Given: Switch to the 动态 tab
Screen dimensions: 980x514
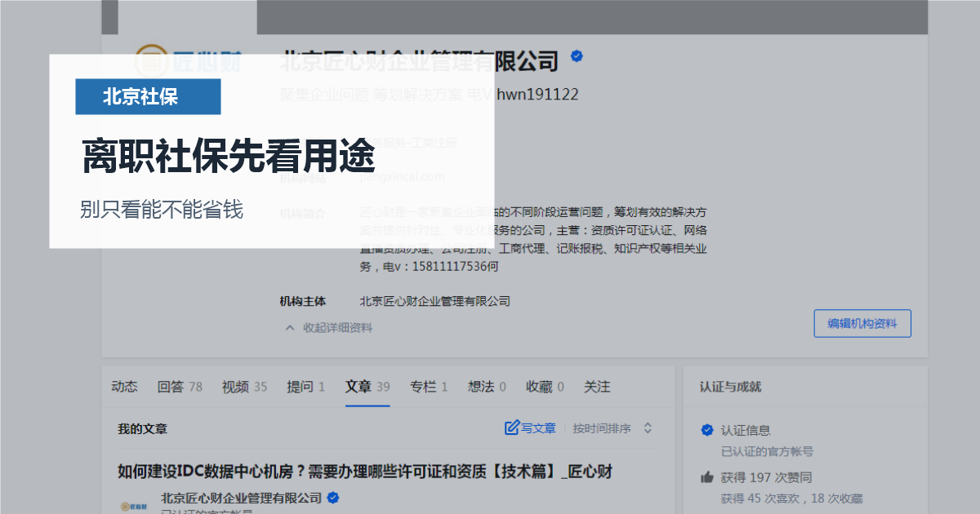Looking at the screenshot, I should (x=124, y=387).
